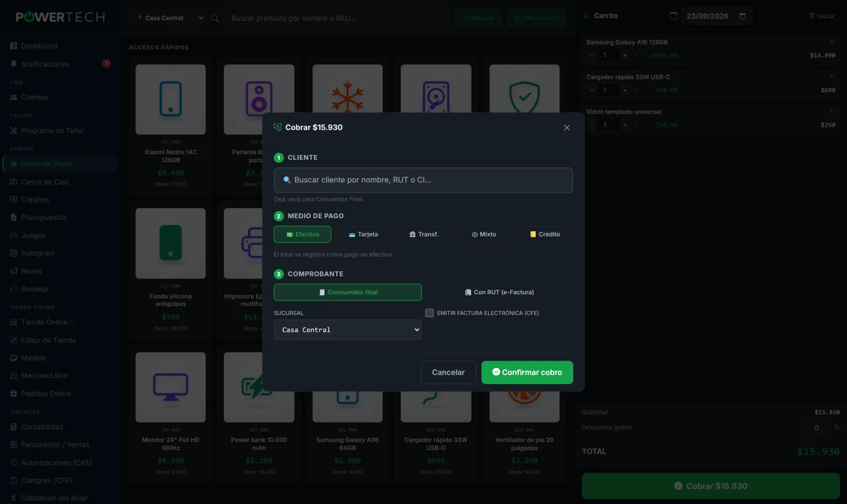This screenshot has width=847, height=504.
Task: Select Tarjeta payment method
Action: click(x=363, y=235)
